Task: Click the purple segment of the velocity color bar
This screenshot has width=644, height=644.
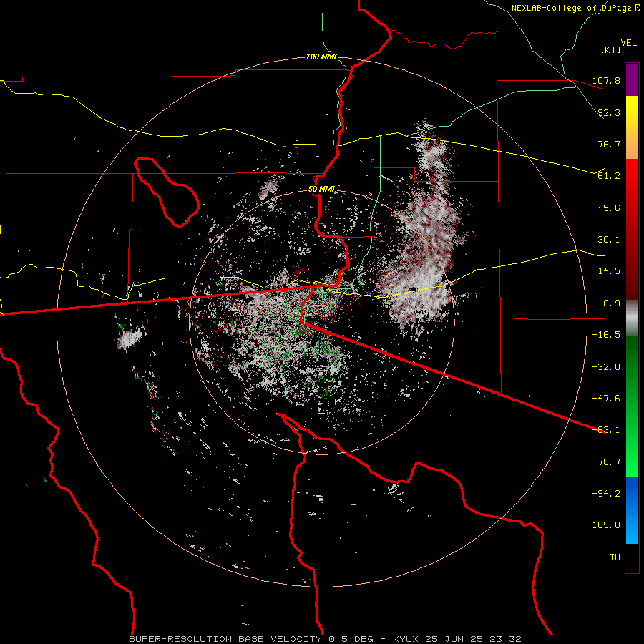Action: (x=632, y=80)
